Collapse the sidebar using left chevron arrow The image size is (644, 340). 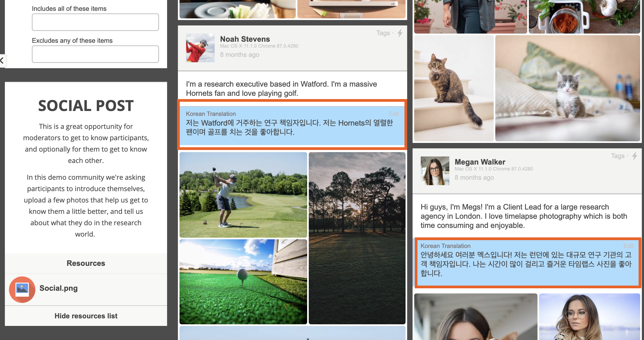[2, 61]
